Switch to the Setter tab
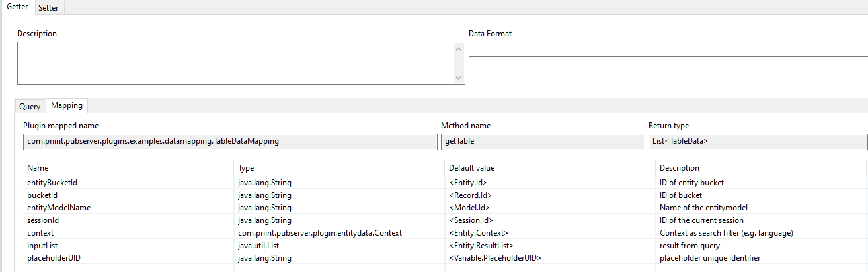868x272 pixels. tap(48, 8)
